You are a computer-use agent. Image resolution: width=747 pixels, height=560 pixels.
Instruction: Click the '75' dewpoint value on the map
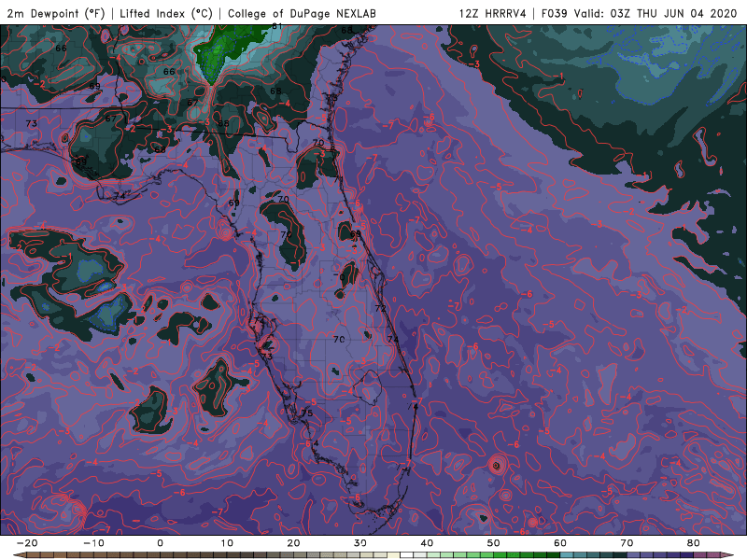click(307, 413)
